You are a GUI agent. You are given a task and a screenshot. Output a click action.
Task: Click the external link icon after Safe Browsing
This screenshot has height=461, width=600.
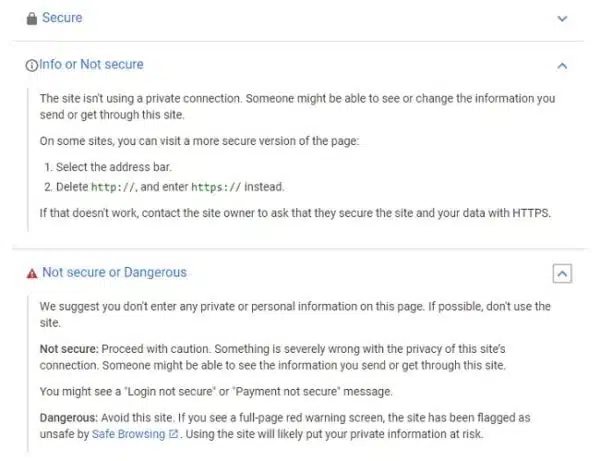click(174, 435)
